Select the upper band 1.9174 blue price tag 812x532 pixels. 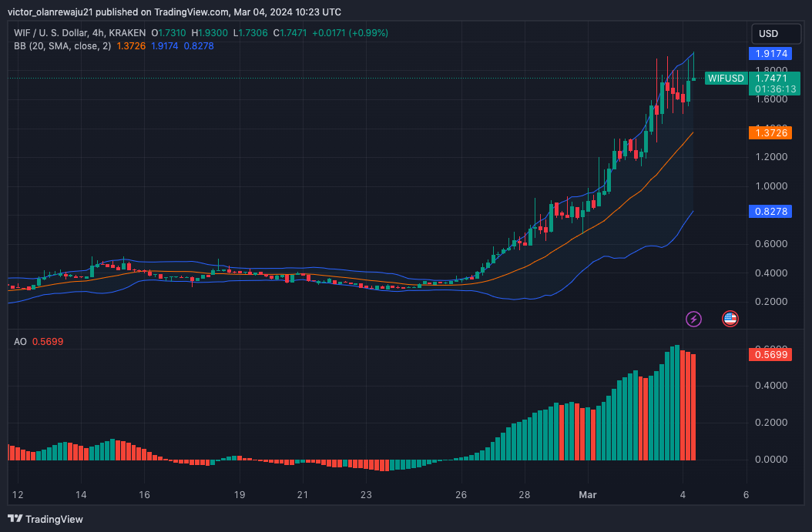(770, 53)
